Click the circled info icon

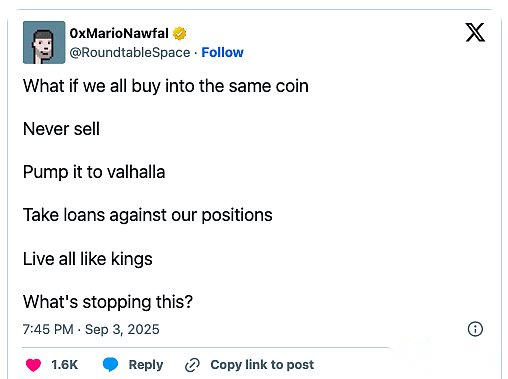tap(475, 329)
